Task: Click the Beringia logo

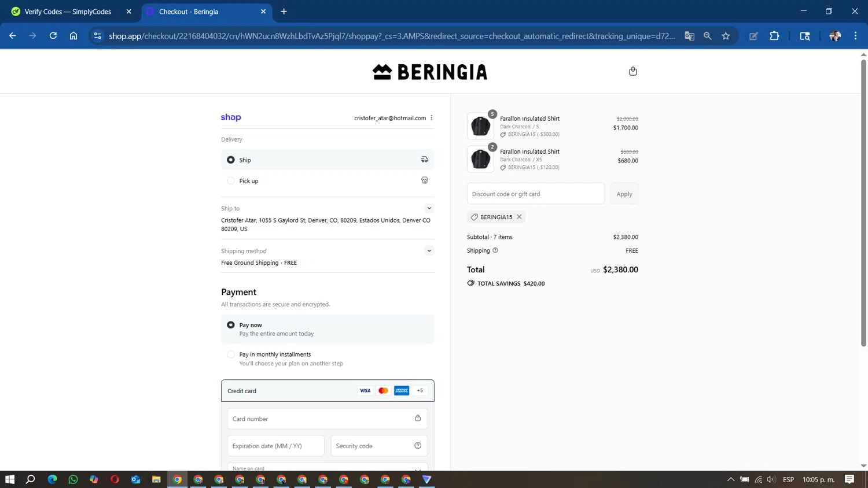Action: point(430,72)
